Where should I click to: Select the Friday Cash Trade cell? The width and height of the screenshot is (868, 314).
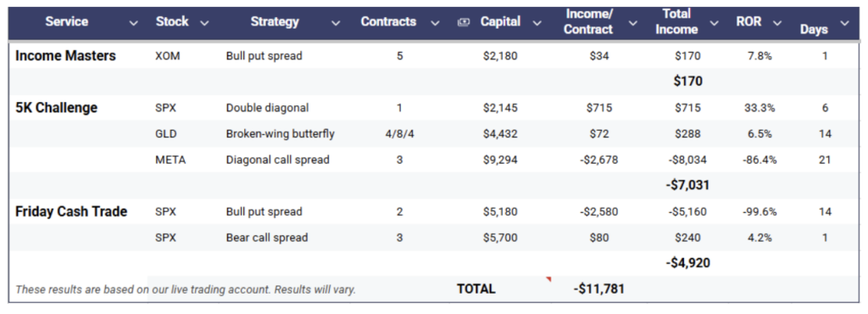[x=71, y=212]
